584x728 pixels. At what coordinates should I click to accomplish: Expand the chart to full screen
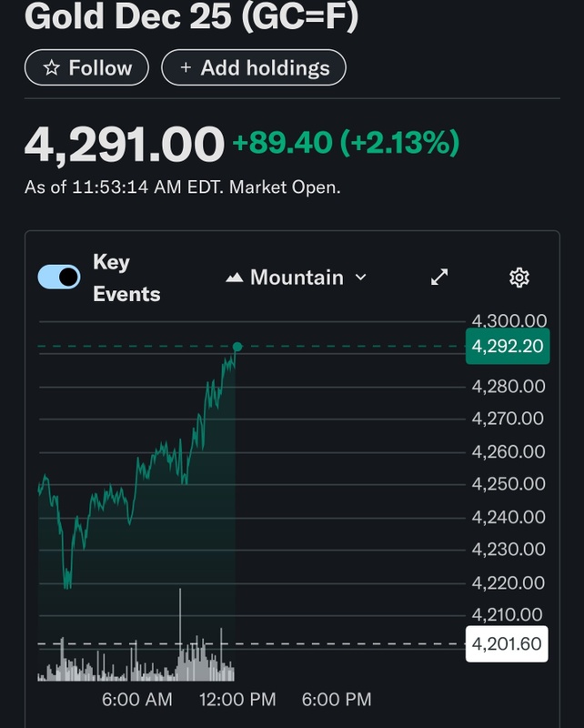pyautogui.click(x=439, y=278)
